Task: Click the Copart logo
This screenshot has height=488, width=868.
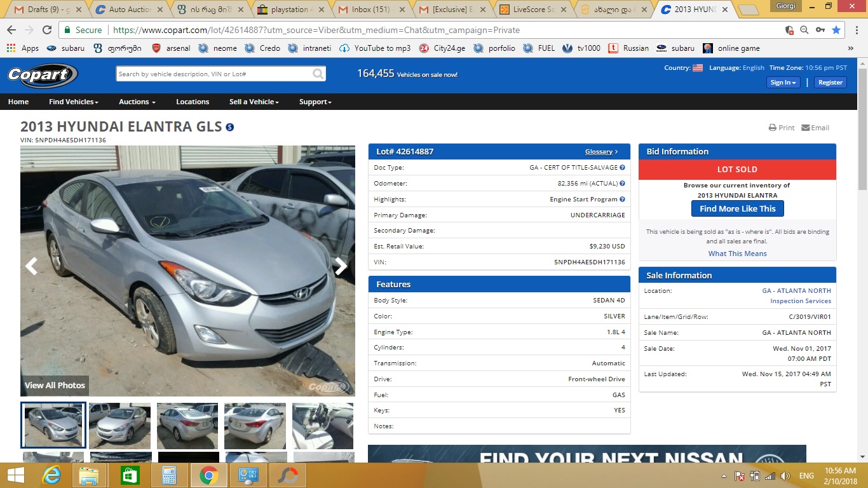Action: (x=43, y=76)
